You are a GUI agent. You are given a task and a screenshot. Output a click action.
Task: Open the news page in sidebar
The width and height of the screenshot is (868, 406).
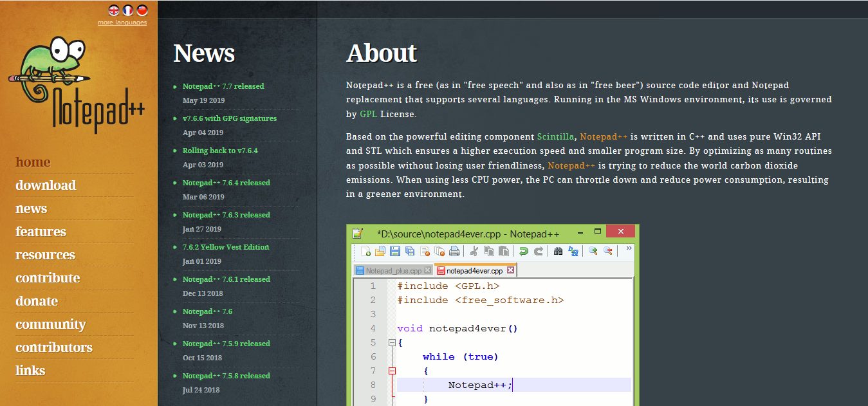(31, 208)
